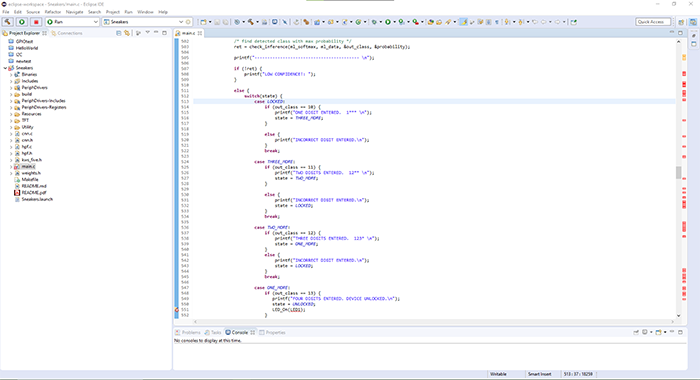This screenshot has width=700, height=380.
Task: Switch to the Problems tab
Action: point(188,333)
